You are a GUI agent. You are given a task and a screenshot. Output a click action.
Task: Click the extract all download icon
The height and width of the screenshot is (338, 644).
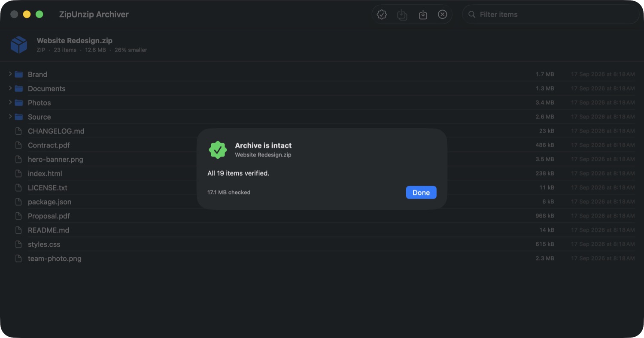coord(423,15)
